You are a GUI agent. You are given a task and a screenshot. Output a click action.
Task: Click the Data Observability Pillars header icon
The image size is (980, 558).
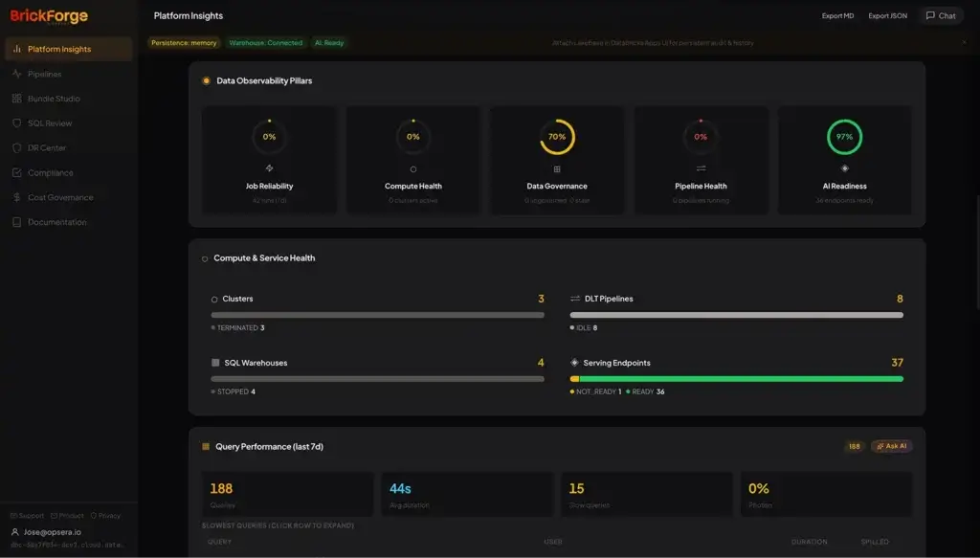click(207, 80)
